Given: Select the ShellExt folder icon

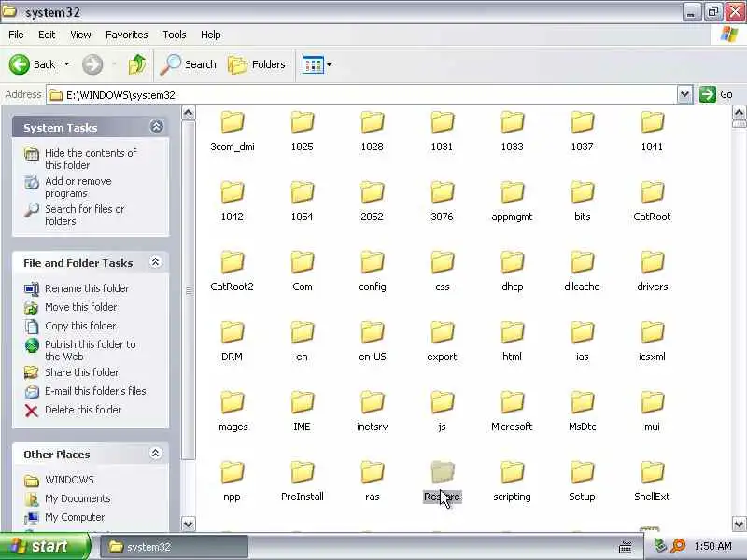Looking at the screenshot, I should tap(653, 472).
